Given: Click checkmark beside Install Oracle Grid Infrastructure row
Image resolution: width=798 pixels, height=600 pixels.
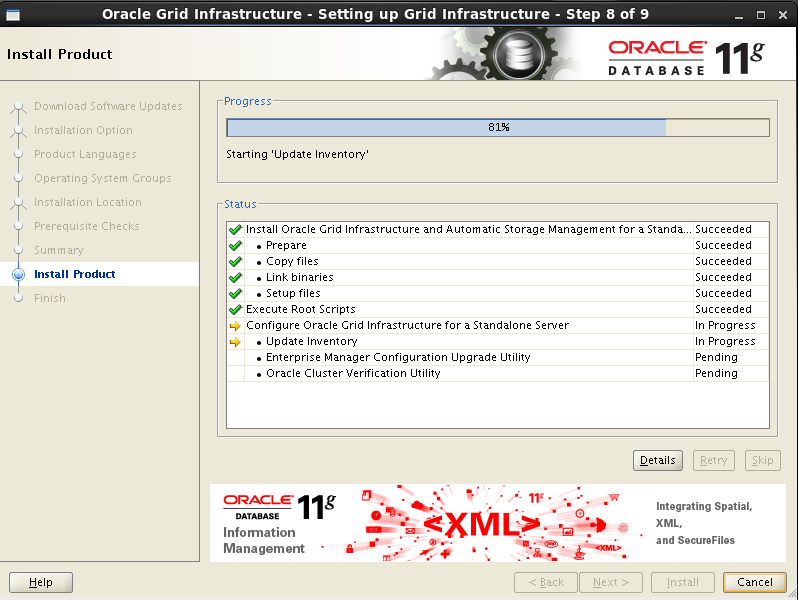Looking at the screenshot, I should coord(235,230).
